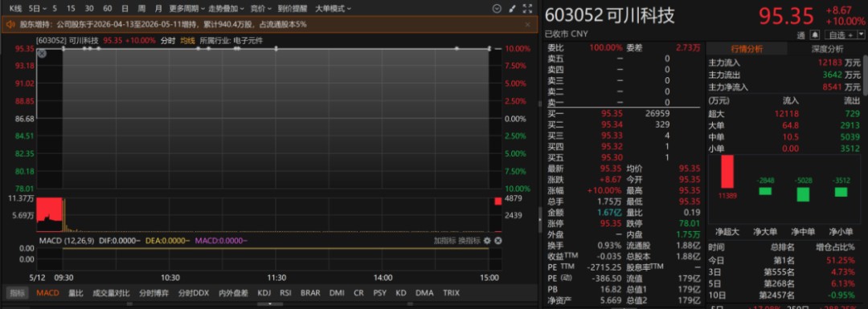Click the 买一 bid price 95.35
The height and width of the screenshot is (309, 868).
(x=612, y=113)
